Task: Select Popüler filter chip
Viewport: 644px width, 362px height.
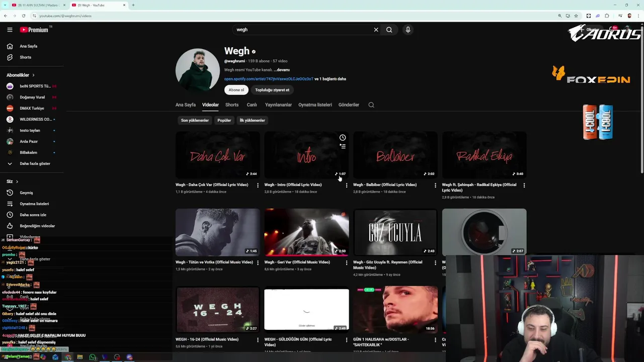Action: coord(224,120)
